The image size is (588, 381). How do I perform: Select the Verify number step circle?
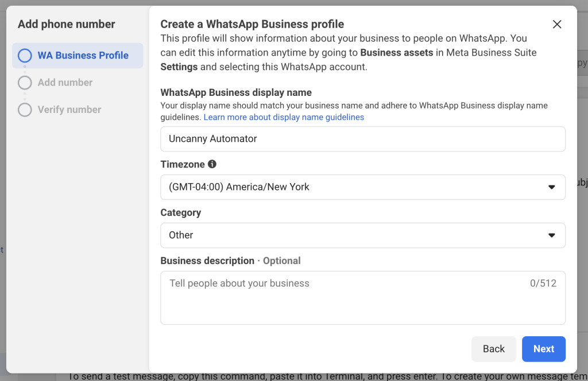pos(24,109)
